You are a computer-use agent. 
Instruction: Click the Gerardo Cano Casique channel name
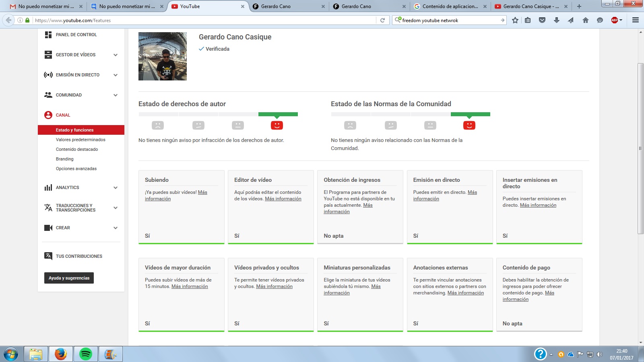(x=235, y=37)
